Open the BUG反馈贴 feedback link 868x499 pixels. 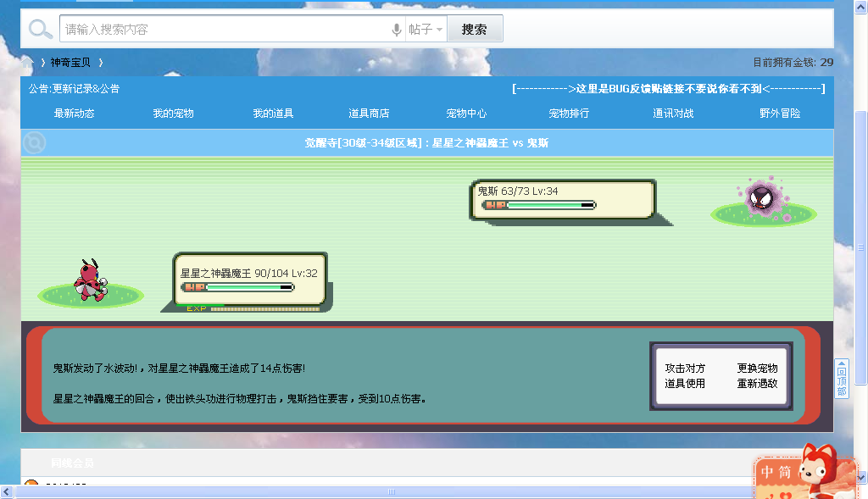tap(669, 88)
